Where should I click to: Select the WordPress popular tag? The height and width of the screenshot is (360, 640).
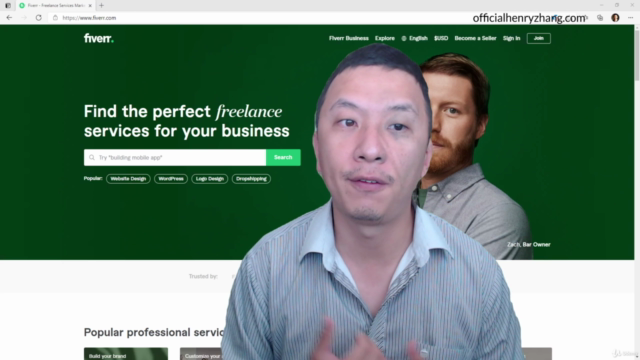[x=171, y=179]
